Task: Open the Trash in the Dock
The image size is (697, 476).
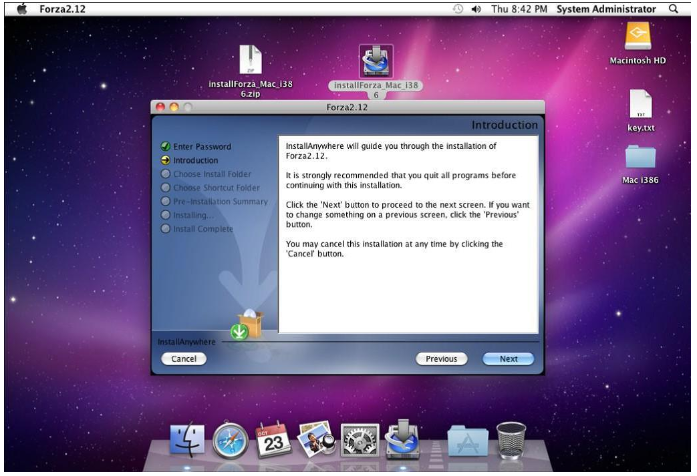Action: (x=511, y=440)
